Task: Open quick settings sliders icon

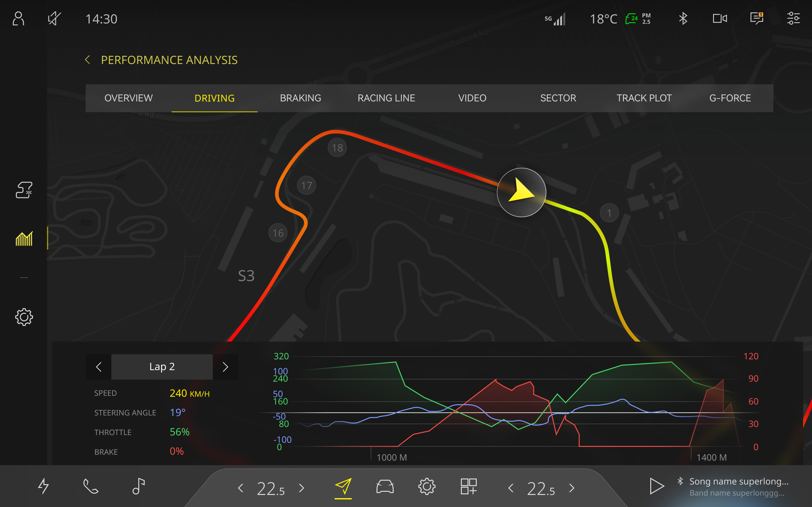Action: click(x=794, y=19)
